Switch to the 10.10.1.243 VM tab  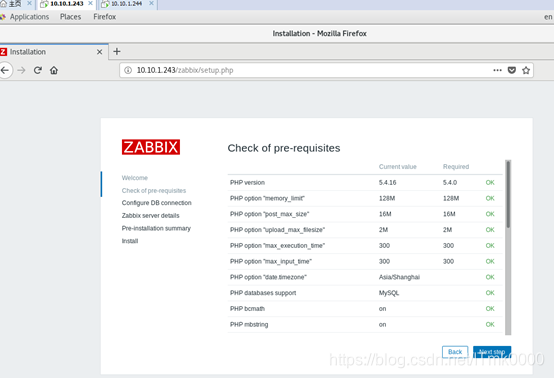tap(67, 4)
